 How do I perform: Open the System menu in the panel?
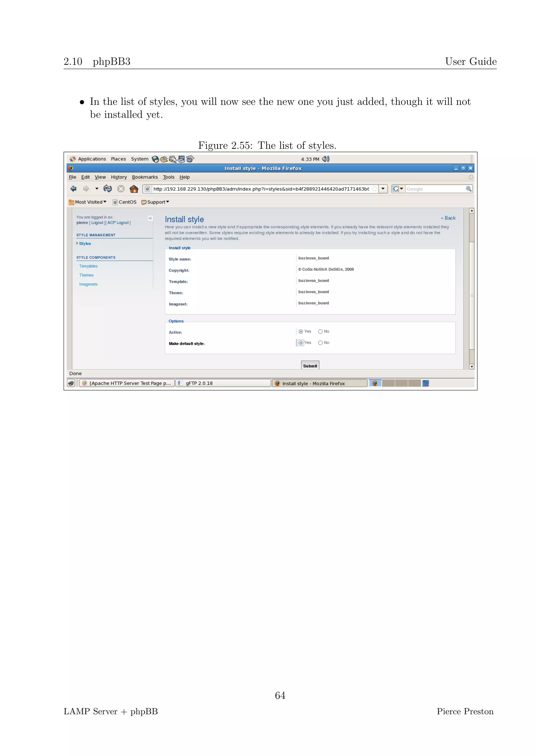[140, 159]
